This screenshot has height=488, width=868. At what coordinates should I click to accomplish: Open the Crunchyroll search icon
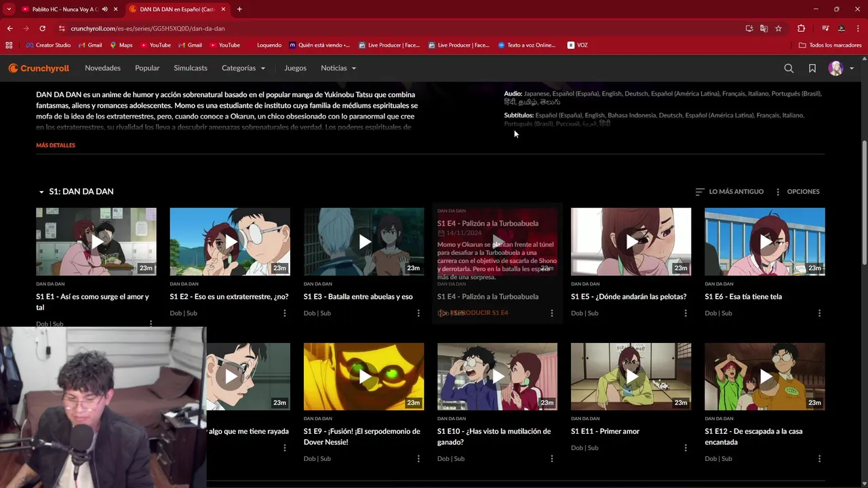tap(789, 68)
